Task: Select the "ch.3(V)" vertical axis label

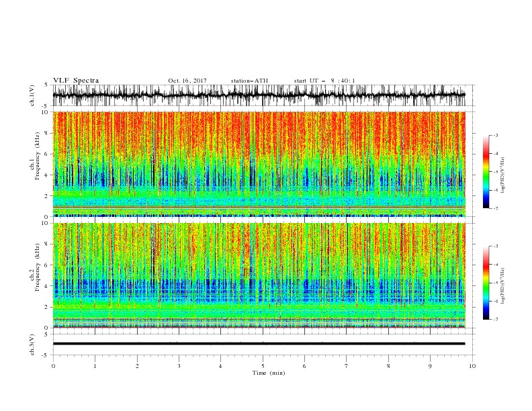Action: [32, 345]
